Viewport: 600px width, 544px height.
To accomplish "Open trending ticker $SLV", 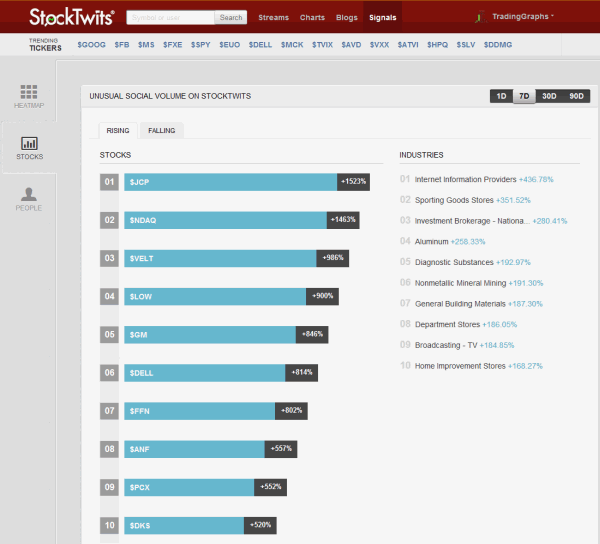I will pyautogui.click(x=466, y=45).
